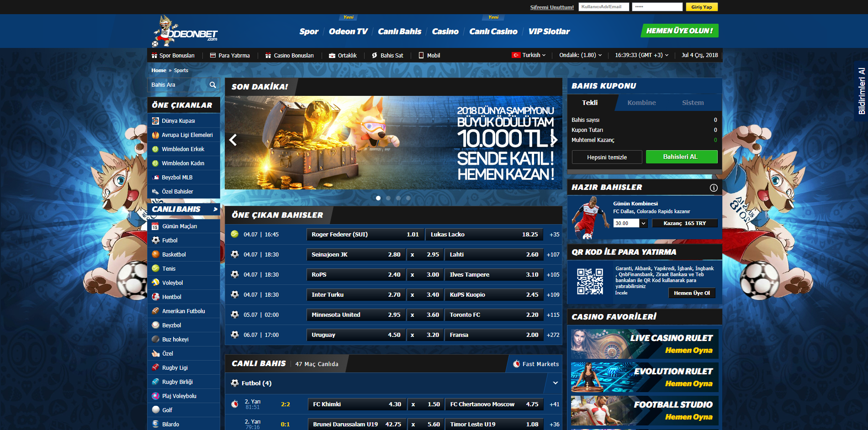Select the Wimbledon Erkek tennis ball icon
This screenshot has width=868, height=430.
(155, 149)
